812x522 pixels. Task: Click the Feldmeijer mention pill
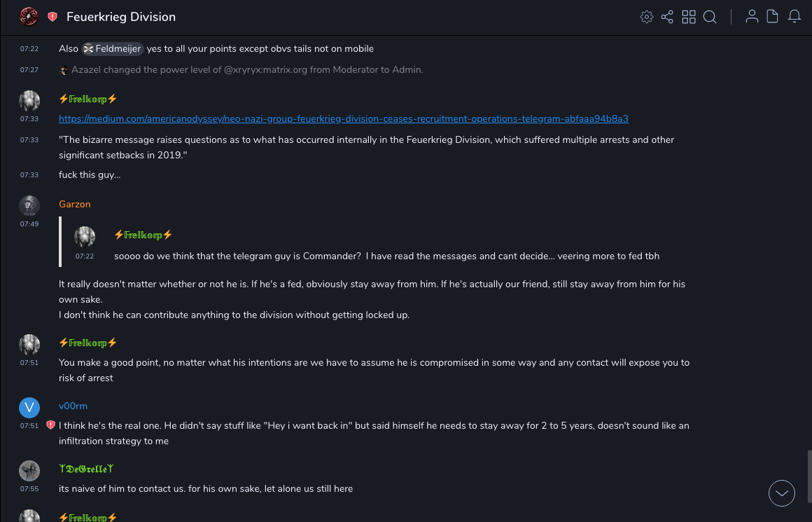113,49
